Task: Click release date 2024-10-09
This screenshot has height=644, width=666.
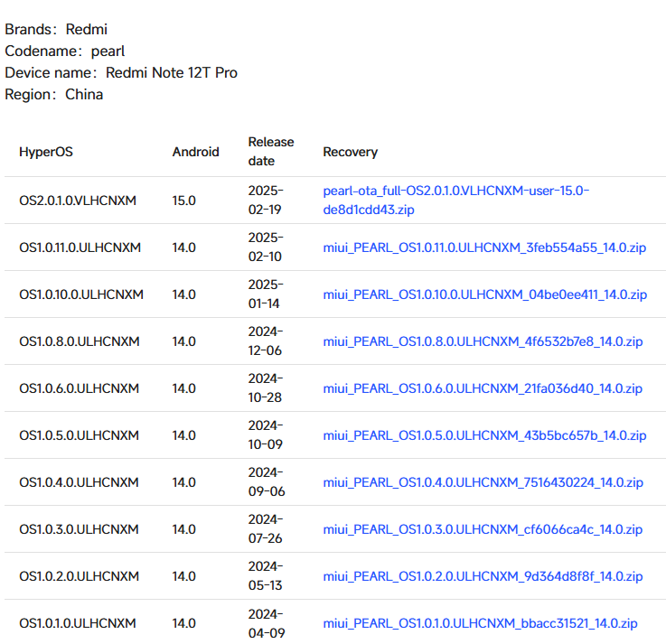Action: [x=266, y=434]
